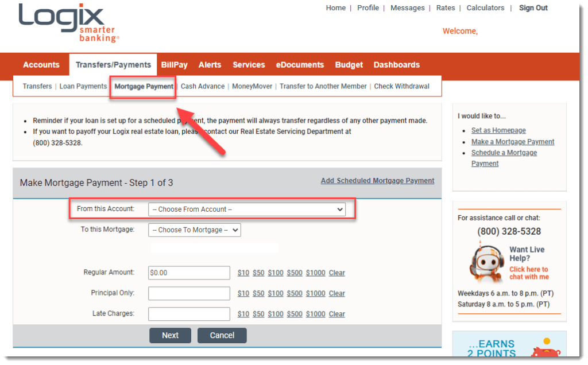588x365 pixels.
Task: Click $1000 shortcut for Late Charges
Action: 315,314
